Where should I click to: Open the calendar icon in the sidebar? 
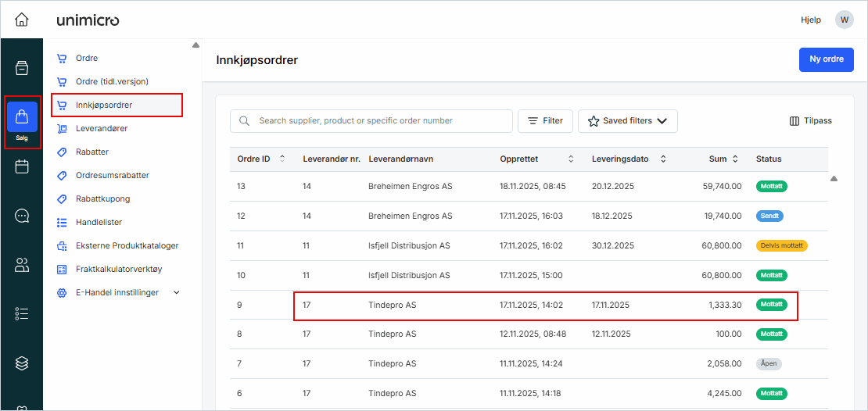(22, 166)
